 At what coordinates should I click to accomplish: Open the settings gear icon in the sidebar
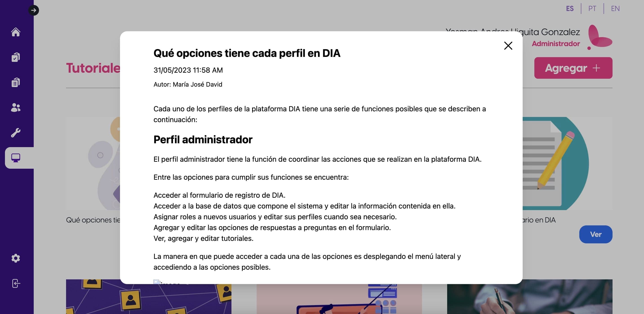[x=16, y=258]
